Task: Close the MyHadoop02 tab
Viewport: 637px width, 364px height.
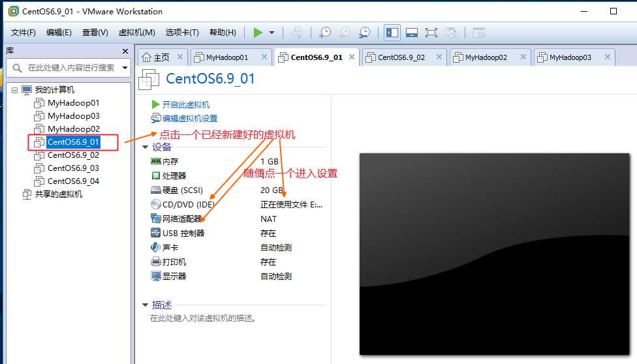Action: tap(523, 57)
